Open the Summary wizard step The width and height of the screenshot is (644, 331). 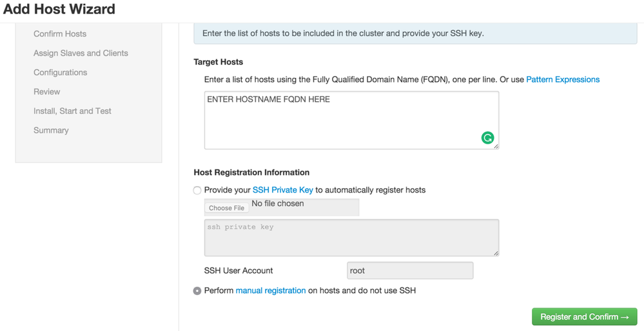coord(51,130)
